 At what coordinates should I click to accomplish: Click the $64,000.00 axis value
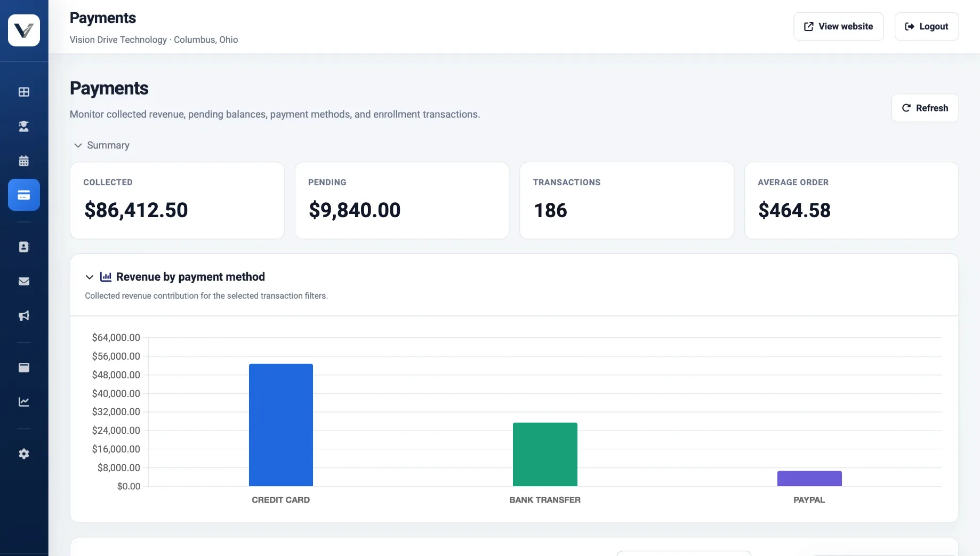click(116, 337)
